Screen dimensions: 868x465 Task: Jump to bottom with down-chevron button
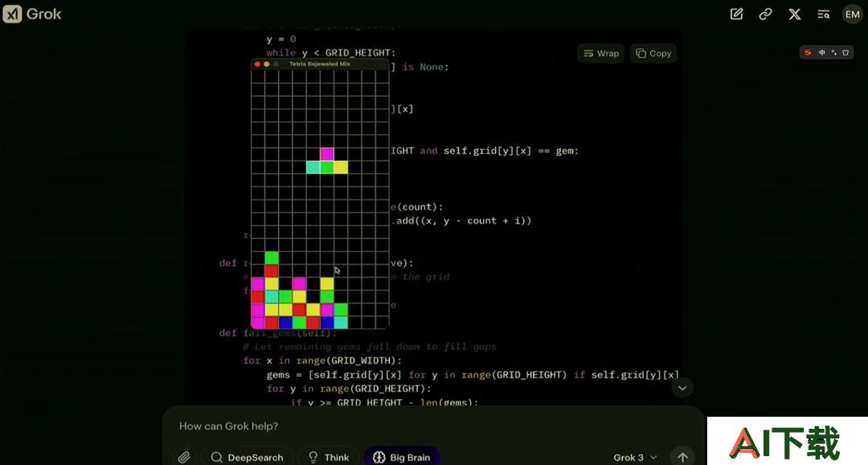[682, 388]
